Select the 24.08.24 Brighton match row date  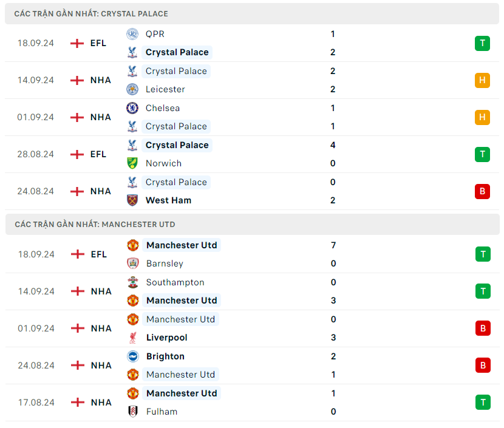(x=36, y=365)
